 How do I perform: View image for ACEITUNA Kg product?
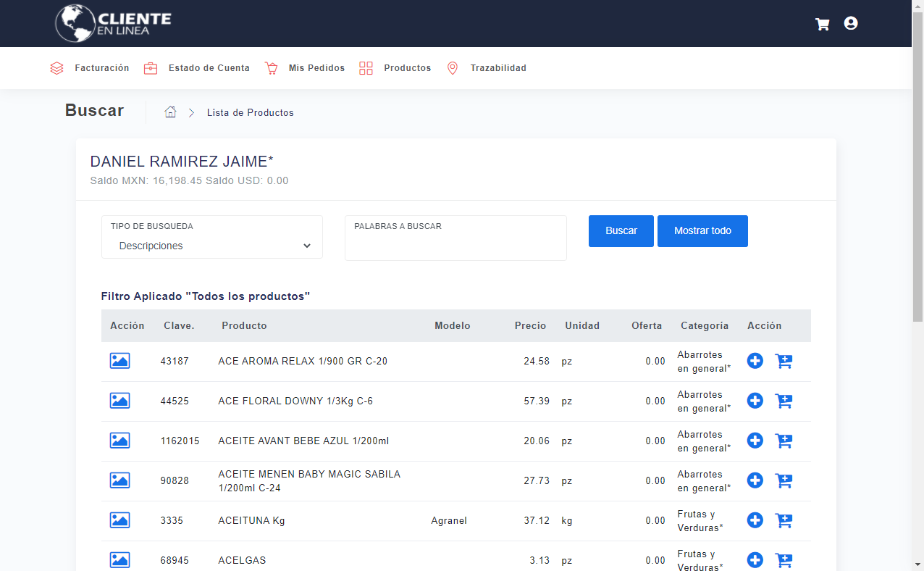coord(119,520)
